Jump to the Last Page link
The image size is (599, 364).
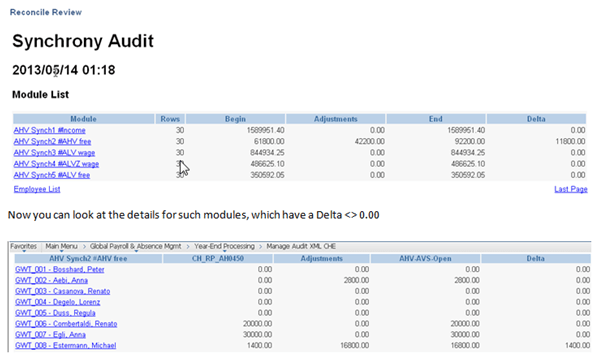[571, 189]
